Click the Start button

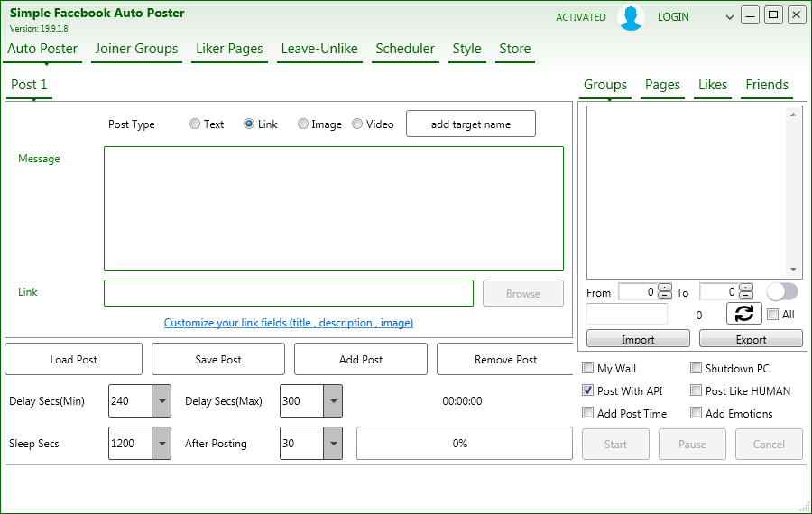coord(615,445)
